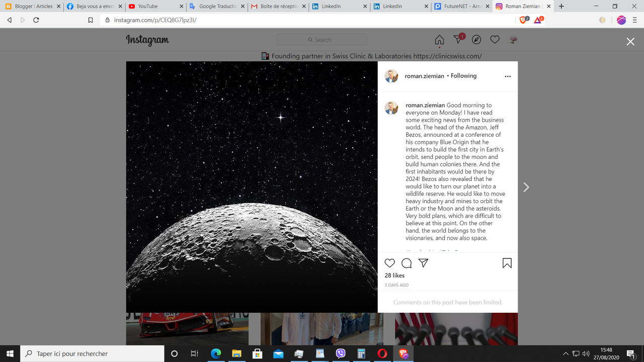Close the YouTube tab
The width and height of the screenshot is (644, 362).
pyautogui.click(x=181, y=7)
